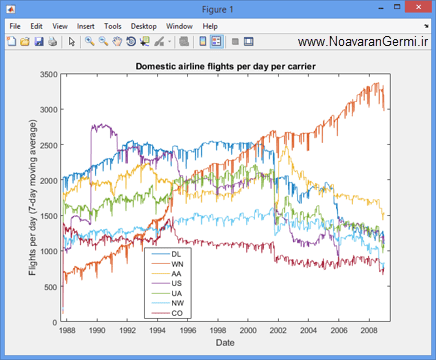436x360 pixels.
Task: Activate the Zoom Out magnifier
Action: [x=103, y=42]
